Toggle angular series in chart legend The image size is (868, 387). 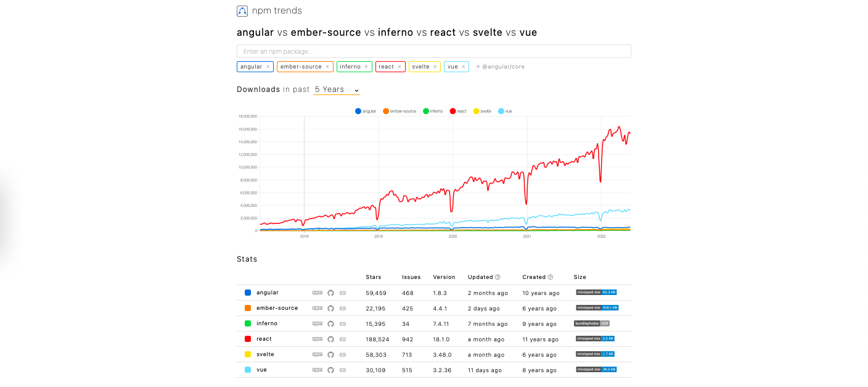(366, 111)
